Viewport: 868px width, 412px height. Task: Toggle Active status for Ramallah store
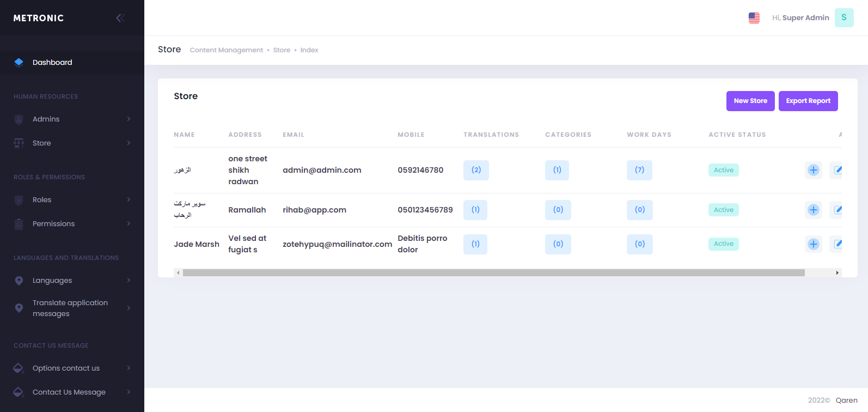coord(723,210)
